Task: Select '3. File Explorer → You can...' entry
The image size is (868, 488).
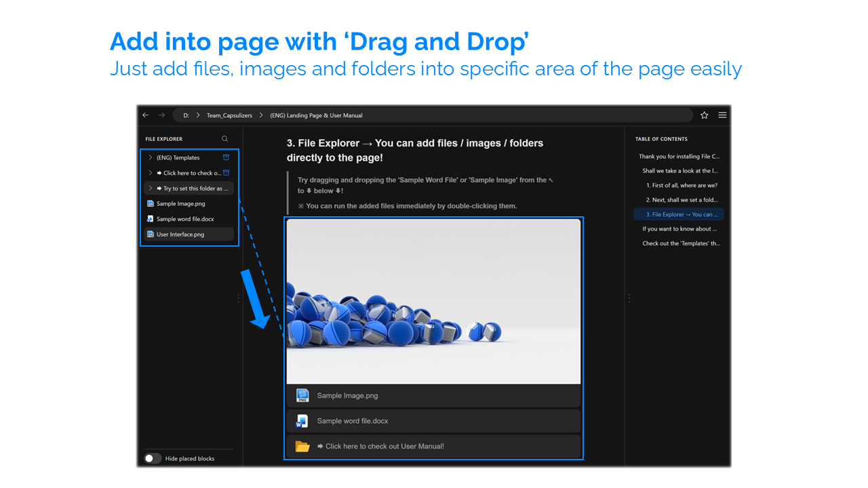Action: click(679, 214)
